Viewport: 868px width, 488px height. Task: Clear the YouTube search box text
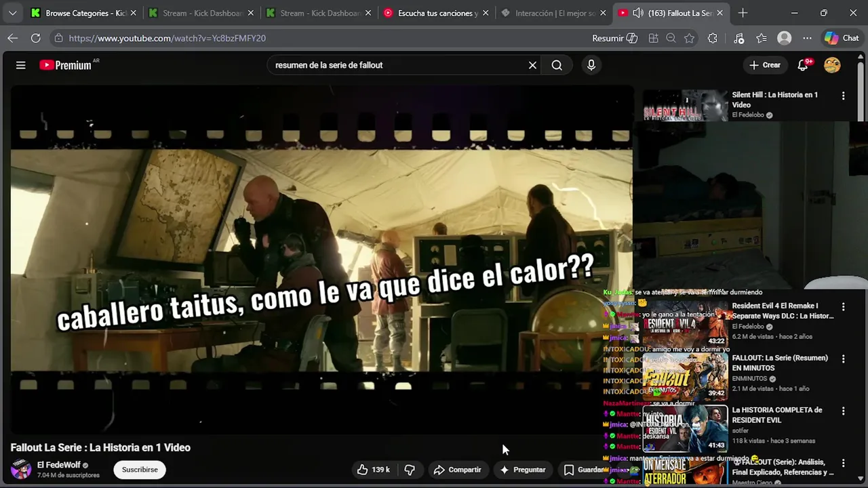[532, 65]
